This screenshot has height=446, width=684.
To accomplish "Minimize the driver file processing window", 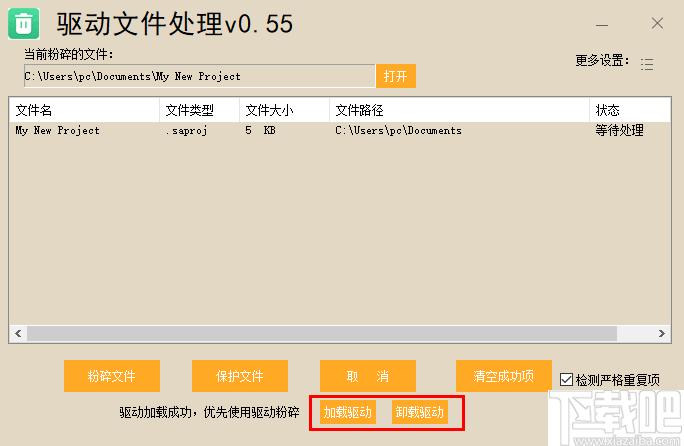I will tap(602, 25).
